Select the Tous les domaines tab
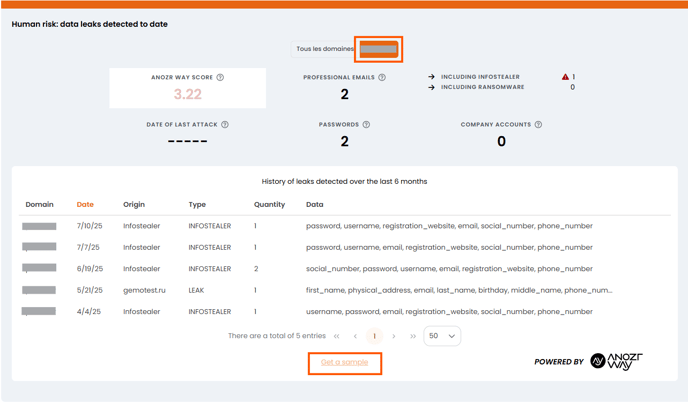 [x=325, y=49]
